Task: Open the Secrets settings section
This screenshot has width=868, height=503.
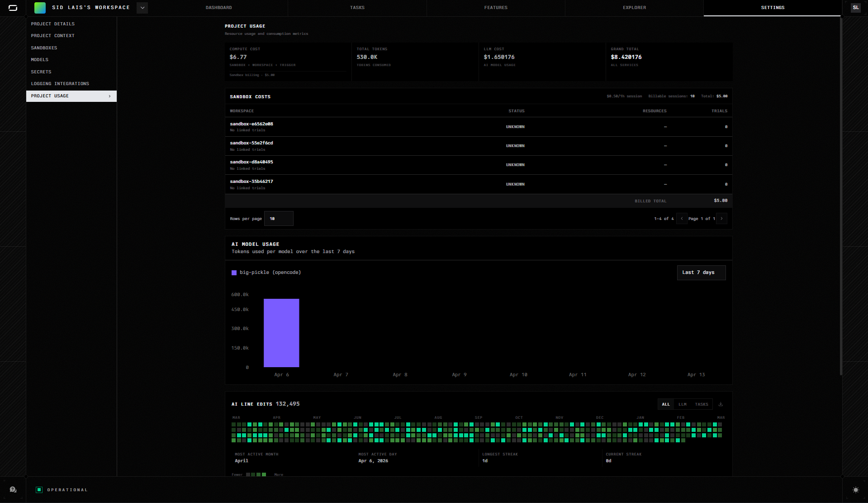Action: click(x=71, y=72)
